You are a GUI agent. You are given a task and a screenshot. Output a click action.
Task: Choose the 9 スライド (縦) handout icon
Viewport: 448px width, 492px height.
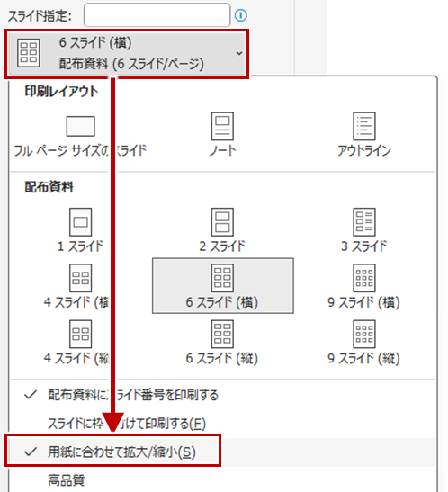tap(364, 334)
